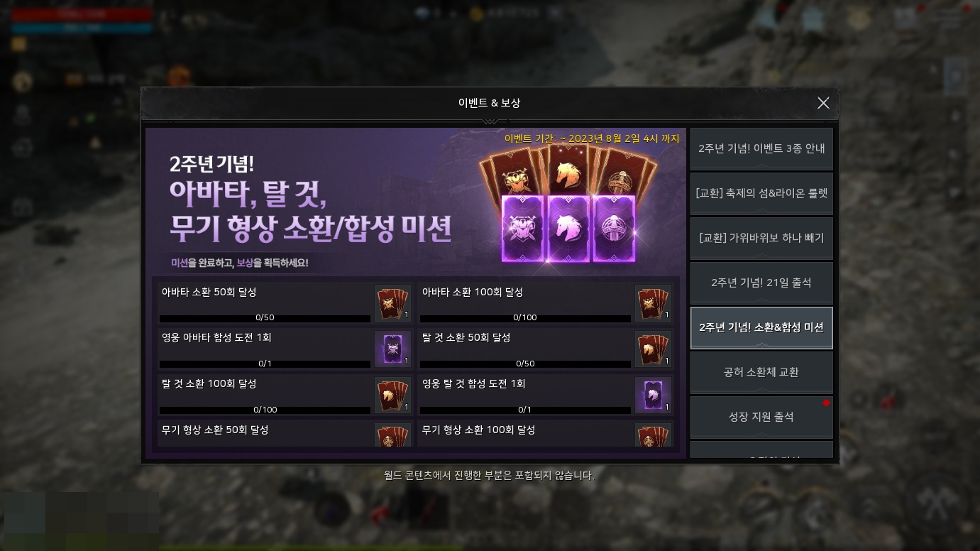Click avatar card reward for 아바타 소환 100회
Image resolution: width=980 pixels, height=551 pixels.
point(653,303)
